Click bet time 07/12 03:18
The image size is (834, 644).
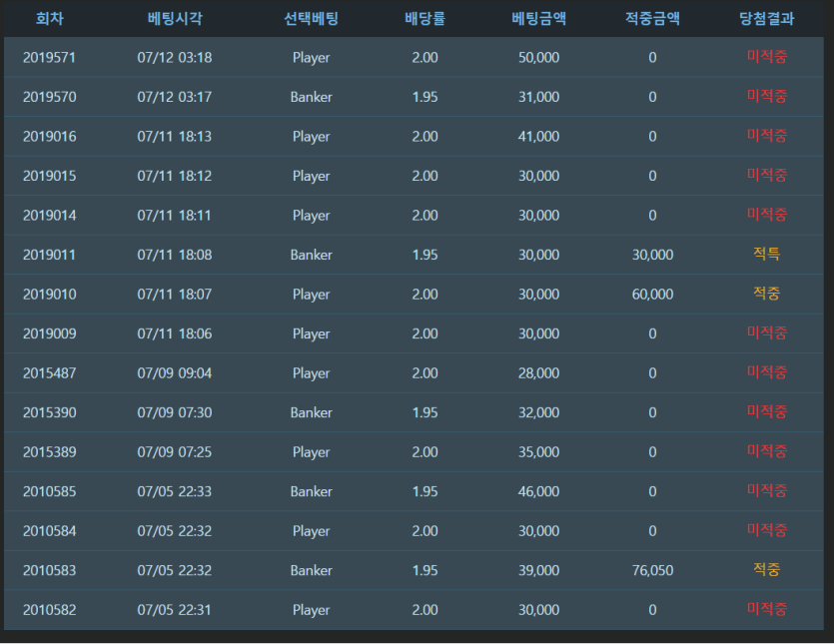pyautogui.click(x=175, y=58)
